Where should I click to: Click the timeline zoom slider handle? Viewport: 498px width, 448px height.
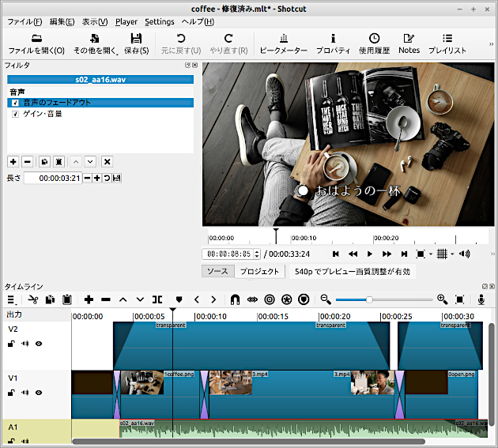point(369,299)
